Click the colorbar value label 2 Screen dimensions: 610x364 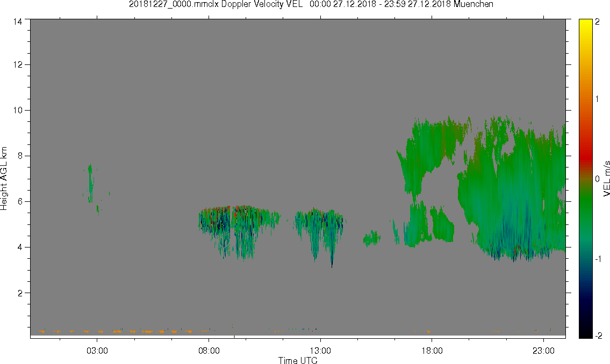point(598,22)
